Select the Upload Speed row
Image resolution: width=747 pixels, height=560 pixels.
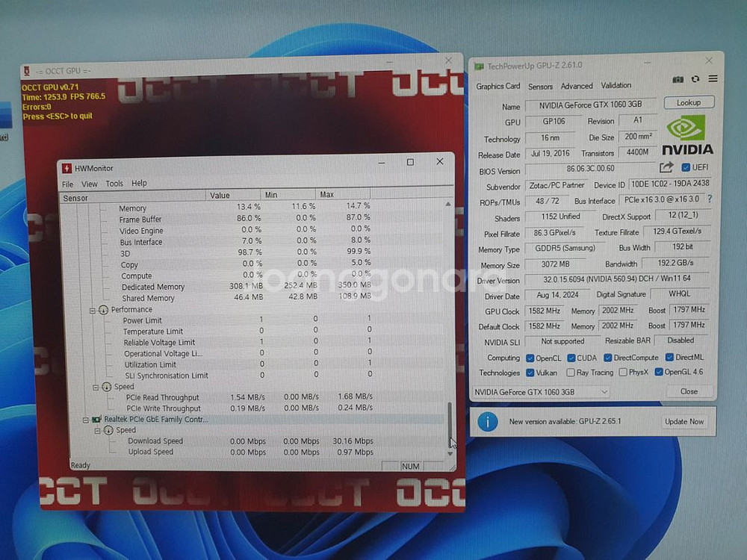(x=250, y=452)
